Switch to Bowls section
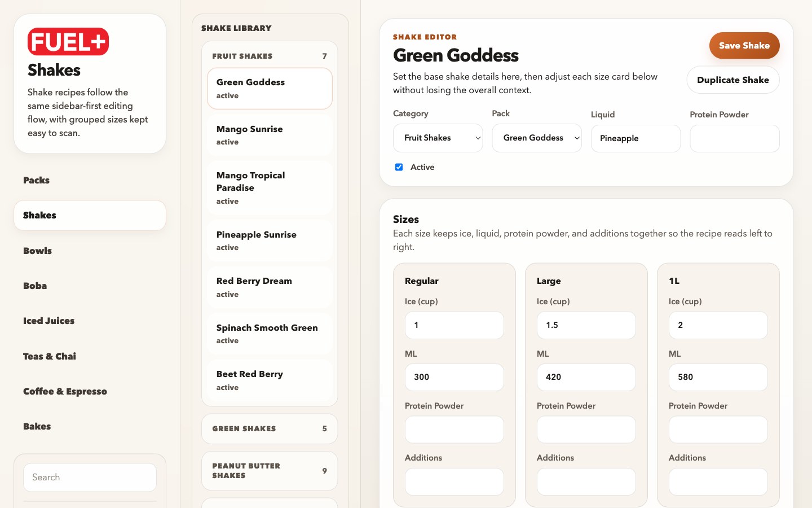 point(90,251)
